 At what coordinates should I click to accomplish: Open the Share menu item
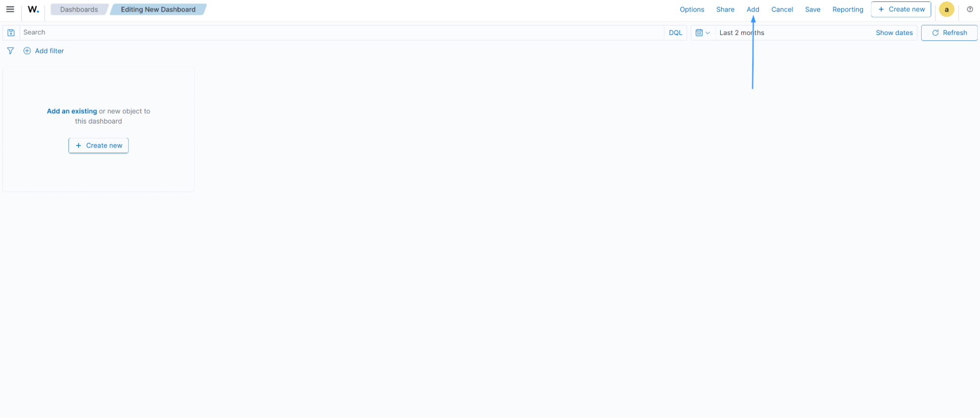coord(725,9)
